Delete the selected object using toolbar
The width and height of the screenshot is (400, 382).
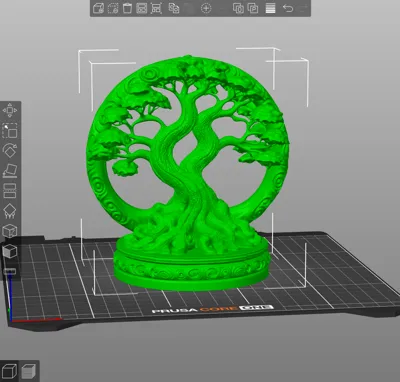coord(113,8)
